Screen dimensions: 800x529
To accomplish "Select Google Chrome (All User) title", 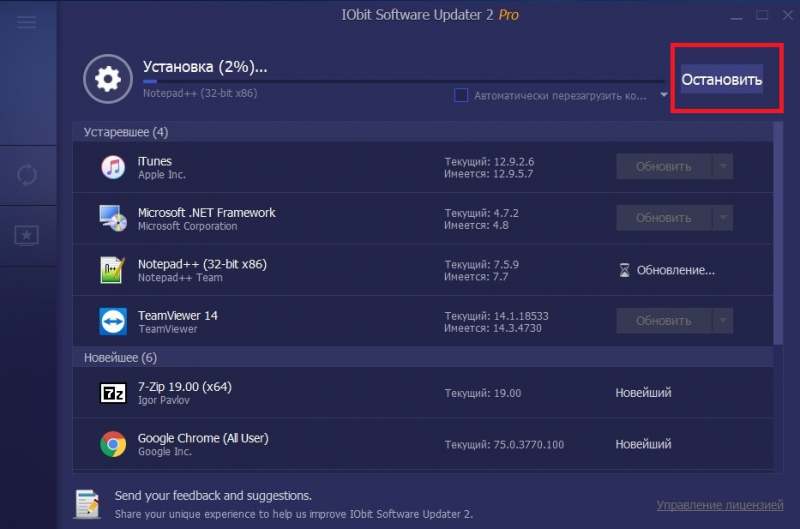I will point(203,438).
